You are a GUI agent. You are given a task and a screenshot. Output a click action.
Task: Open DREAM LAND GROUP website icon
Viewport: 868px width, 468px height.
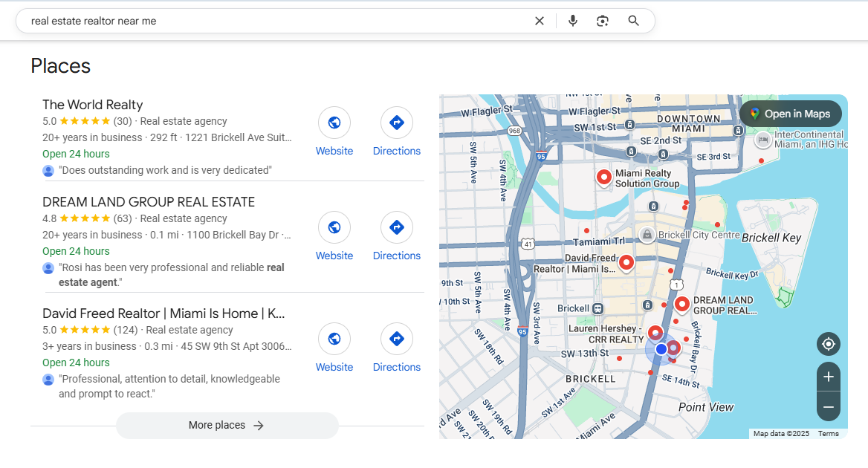[x=334, y=227]
